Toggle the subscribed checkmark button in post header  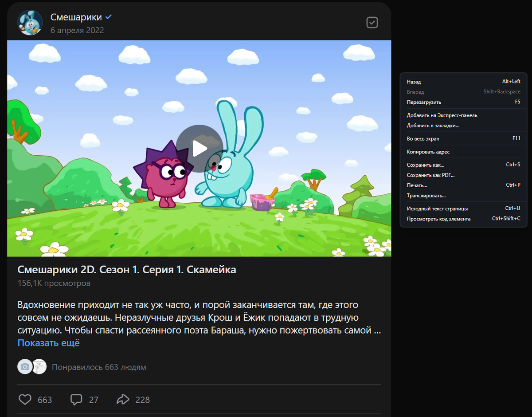(372, 23)
